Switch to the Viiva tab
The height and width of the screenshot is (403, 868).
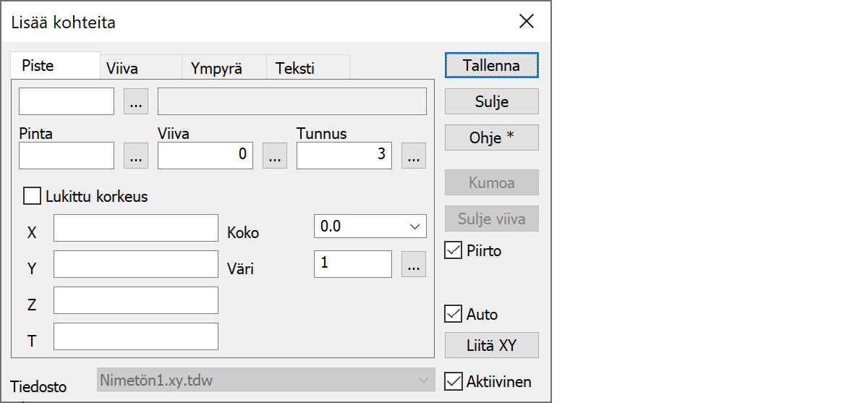(122, 69)
